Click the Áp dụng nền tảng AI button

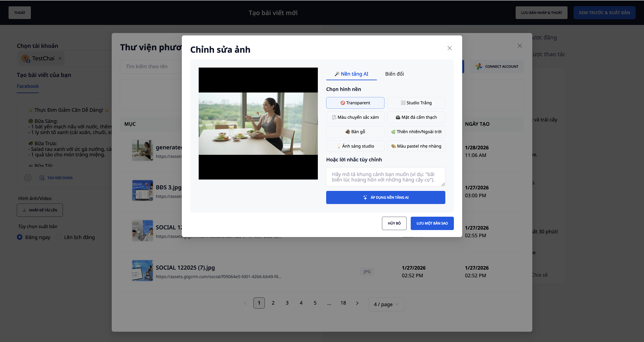385,197
